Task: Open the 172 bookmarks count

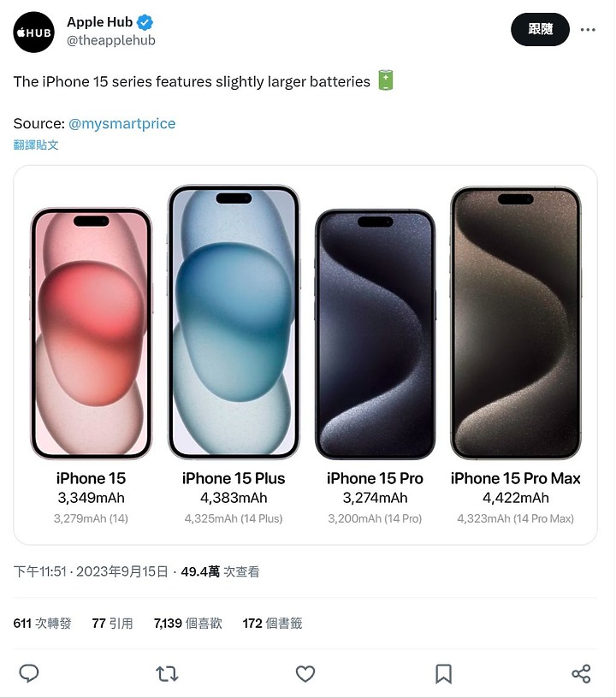Action: (272, 624)
